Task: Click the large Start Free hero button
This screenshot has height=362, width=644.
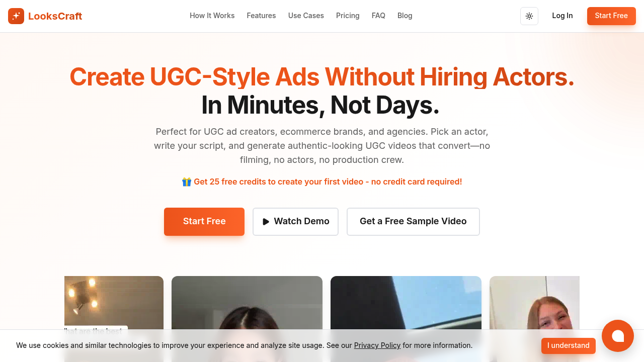Action: 204,222
